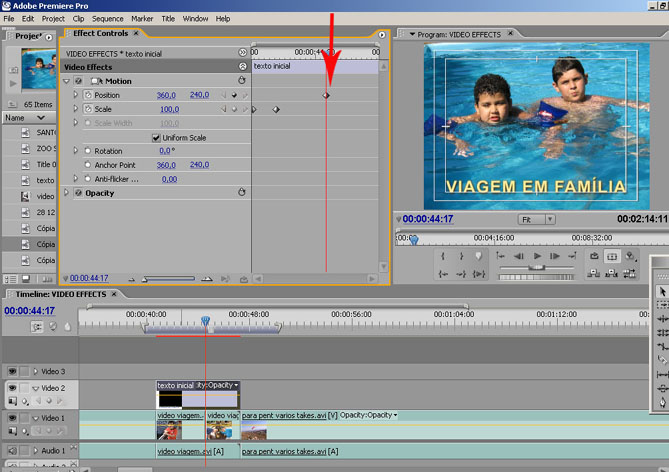Click the Play button in Program monitor

(537, 256)
